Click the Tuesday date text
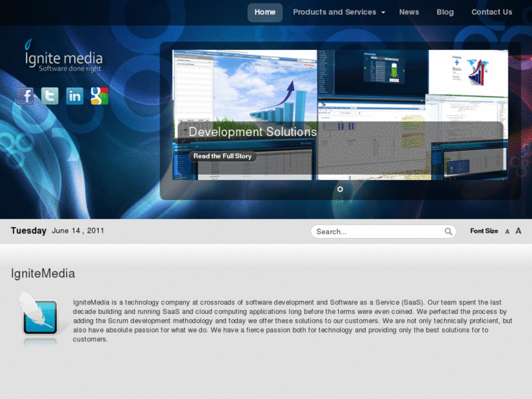532x399 pixels. click(x=29, y=231)
